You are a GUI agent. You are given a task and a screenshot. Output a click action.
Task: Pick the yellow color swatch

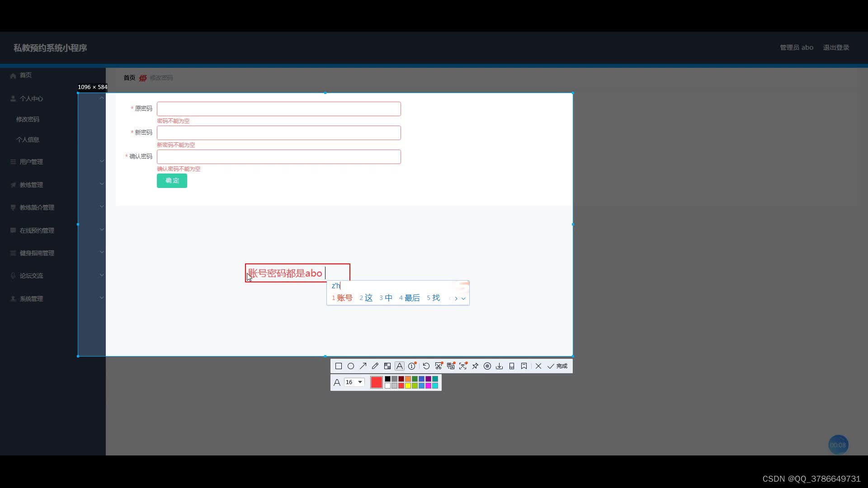408,386
